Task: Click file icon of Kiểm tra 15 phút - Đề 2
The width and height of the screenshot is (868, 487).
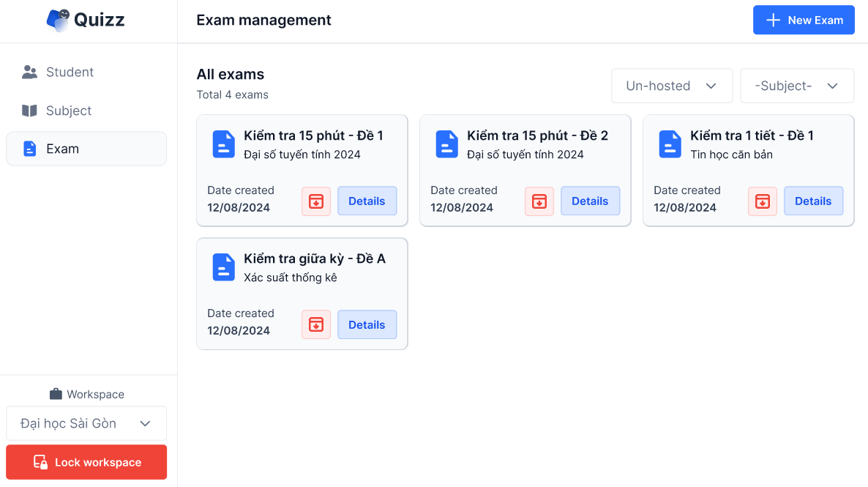Action: click(x=446, y=144)
